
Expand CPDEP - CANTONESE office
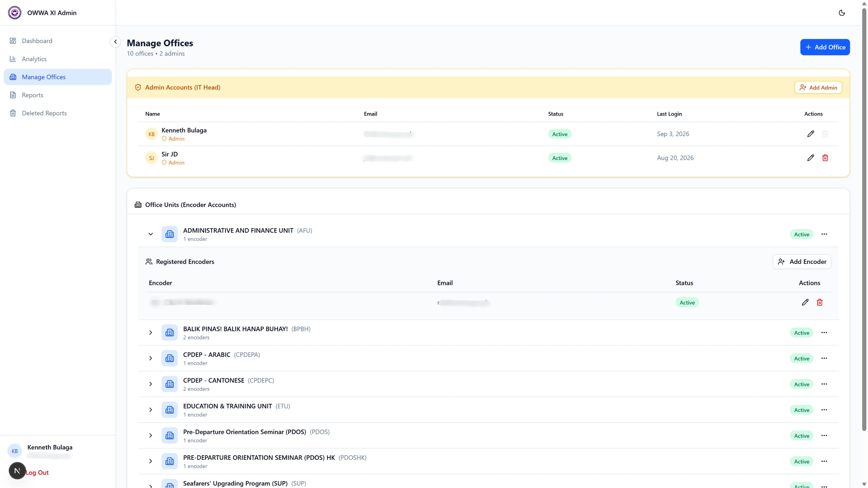click(x=151, y=384)
